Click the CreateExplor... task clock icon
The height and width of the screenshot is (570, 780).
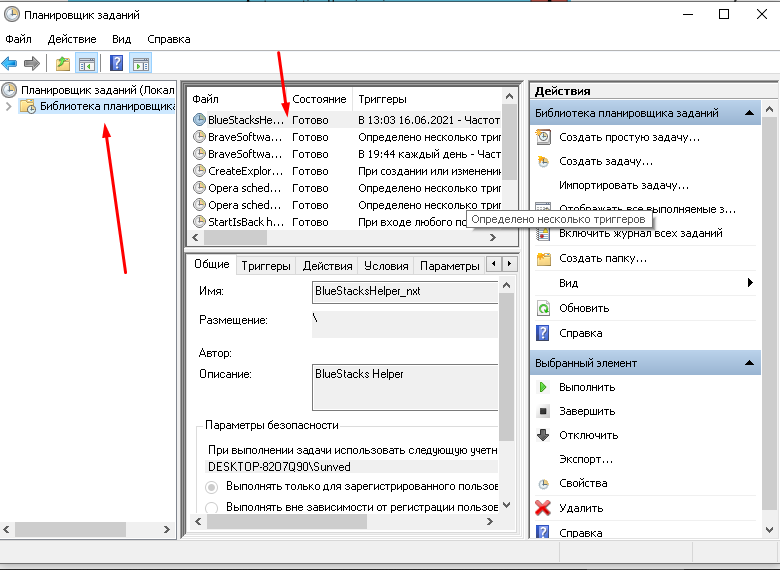point(199,171)
